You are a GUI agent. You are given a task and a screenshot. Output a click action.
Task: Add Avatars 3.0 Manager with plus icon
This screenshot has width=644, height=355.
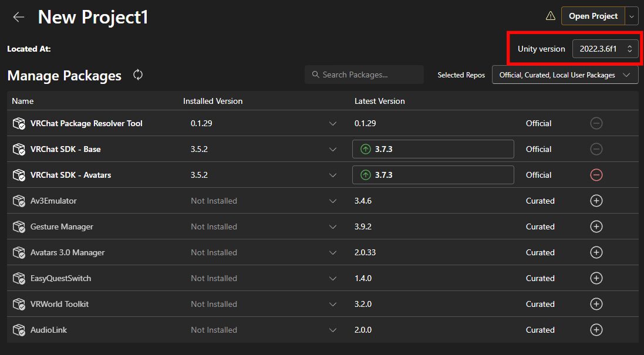(x=596, y=252)
